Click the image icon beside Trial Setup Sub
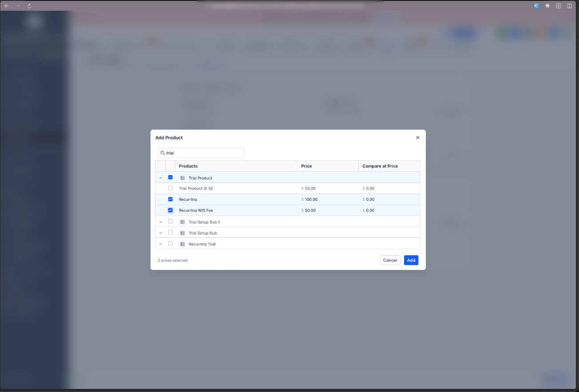This screenshot has width=579, height=392. [182, 233]
